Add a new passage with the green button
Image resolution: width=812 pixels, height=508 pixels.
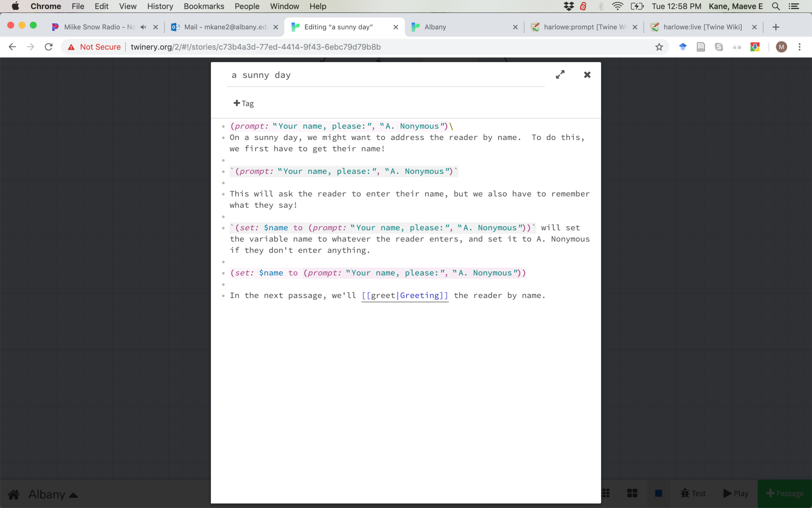pyautogui.click(x=785, y=493)
